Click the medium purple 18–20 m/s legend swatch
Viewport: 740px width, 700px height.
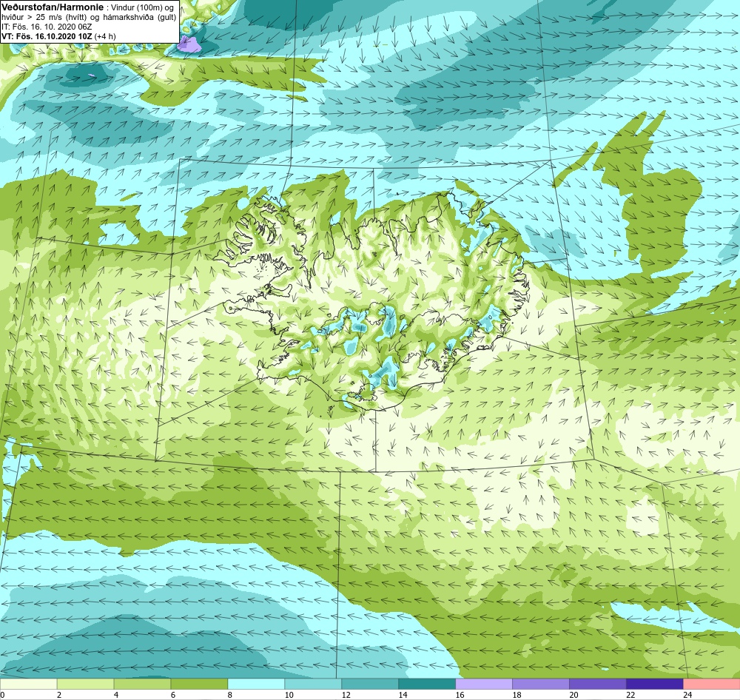click(x=541, y=684)
